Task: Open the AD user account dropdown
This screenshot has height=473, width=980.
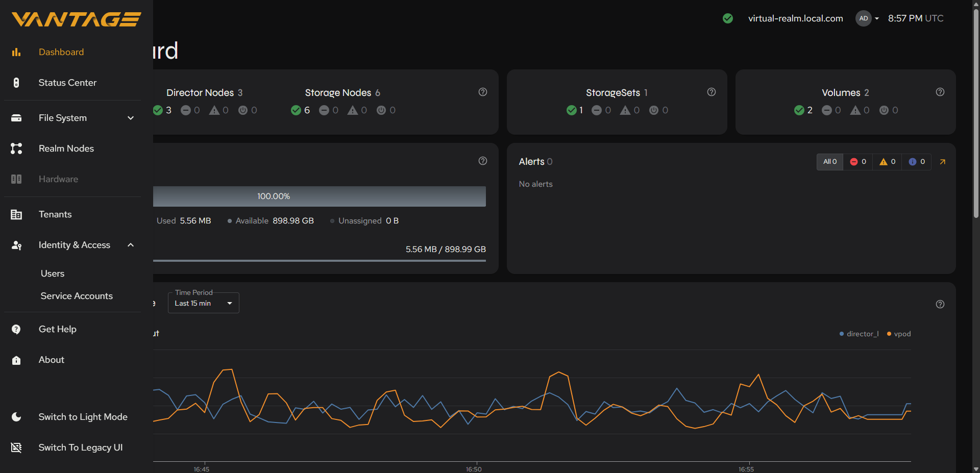Action: click(868, 18)
